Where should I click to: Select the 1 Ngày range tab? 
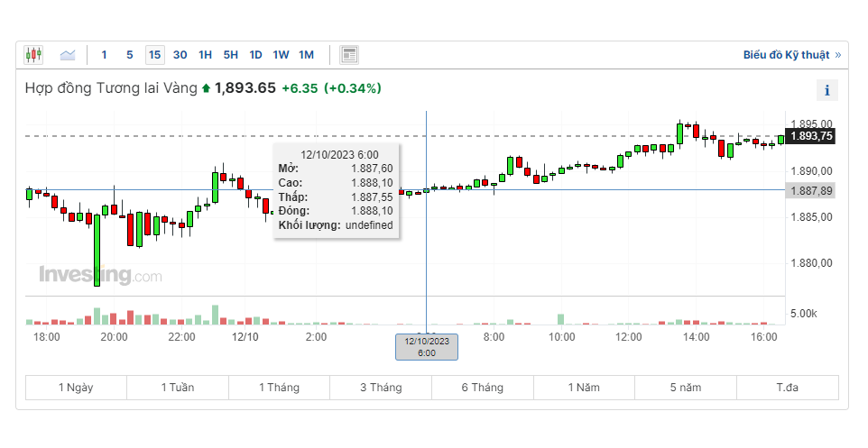[x=76, y=388]
